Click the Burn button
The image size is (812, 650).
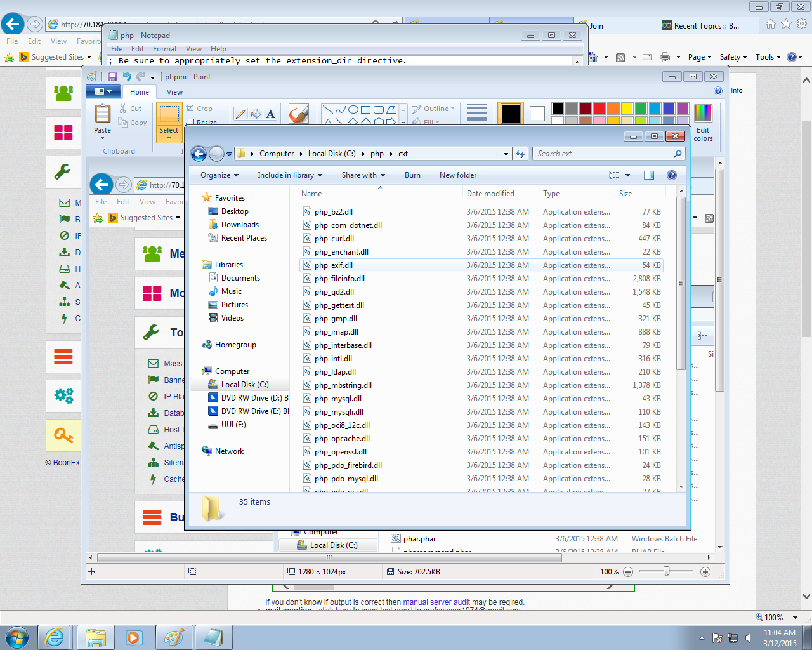tap(412, 175)
